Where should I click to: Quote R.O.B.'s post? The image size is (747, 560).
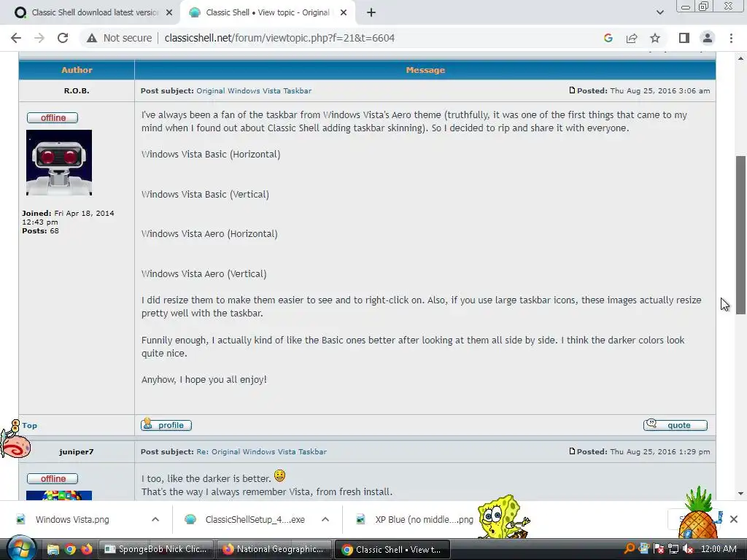coord(675,425)
